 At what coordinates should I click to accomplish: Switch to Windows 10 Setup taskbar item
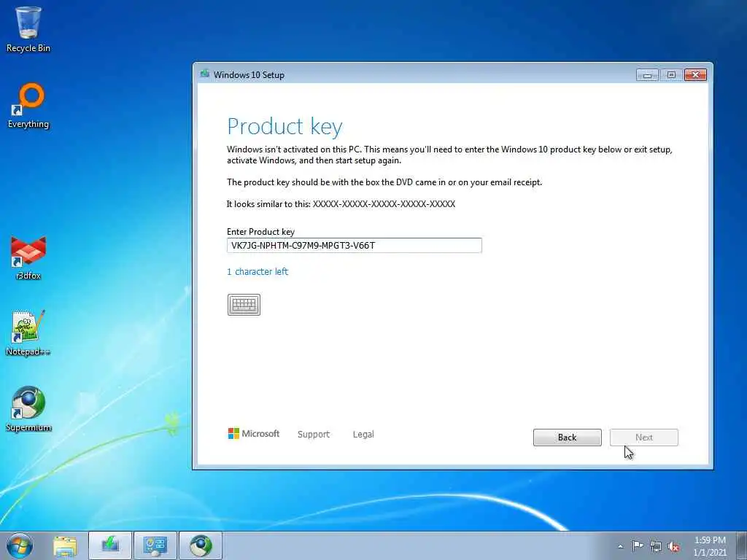[110, 545]
